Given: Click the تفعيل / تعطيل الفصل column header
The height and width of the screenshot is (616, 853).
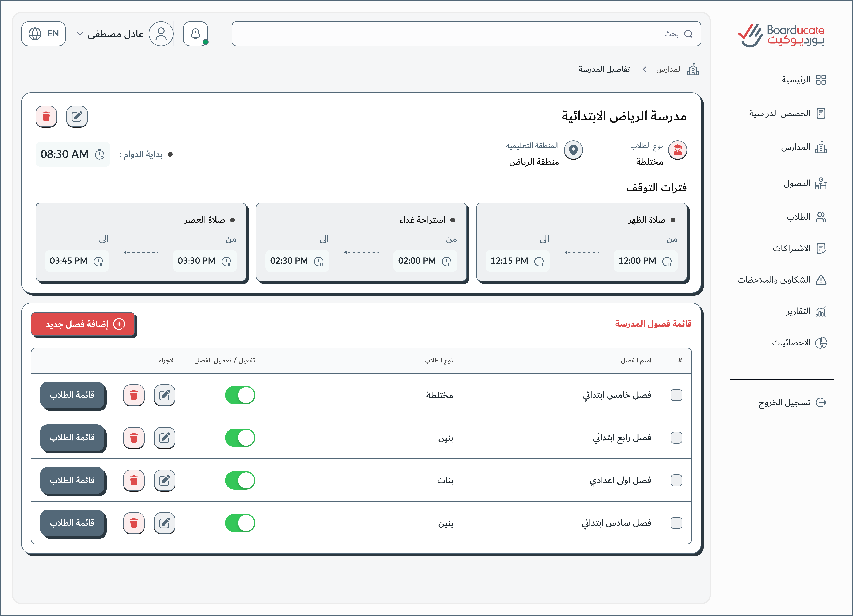Looking at the screenshot, I should (x=225, y=361).
